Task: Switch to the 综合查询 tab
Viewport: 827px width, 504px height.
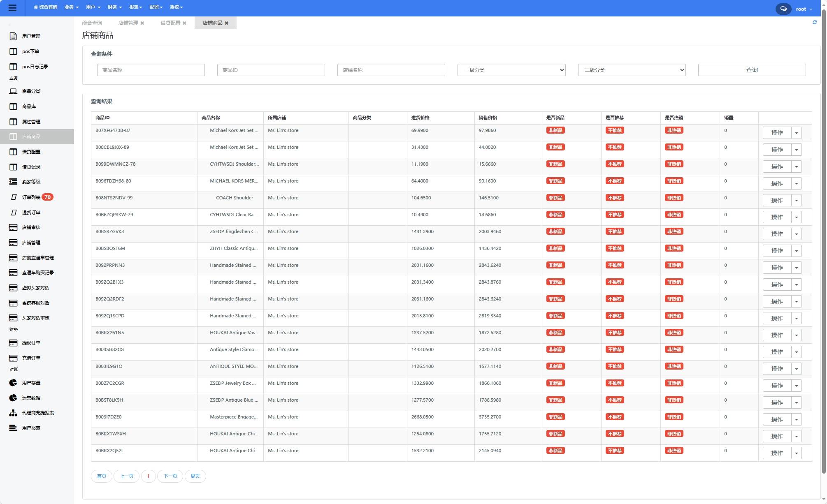Action: (x=92, y=23)
